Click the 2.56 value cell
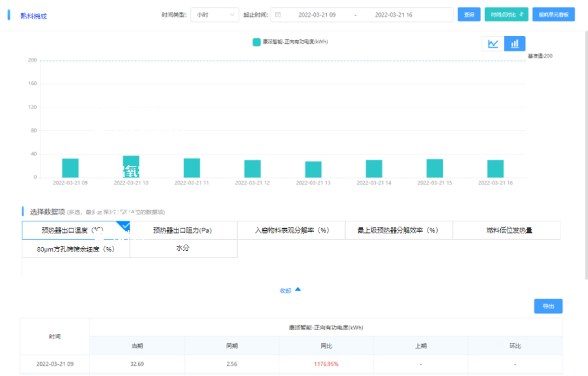 [x=231, y=364]
